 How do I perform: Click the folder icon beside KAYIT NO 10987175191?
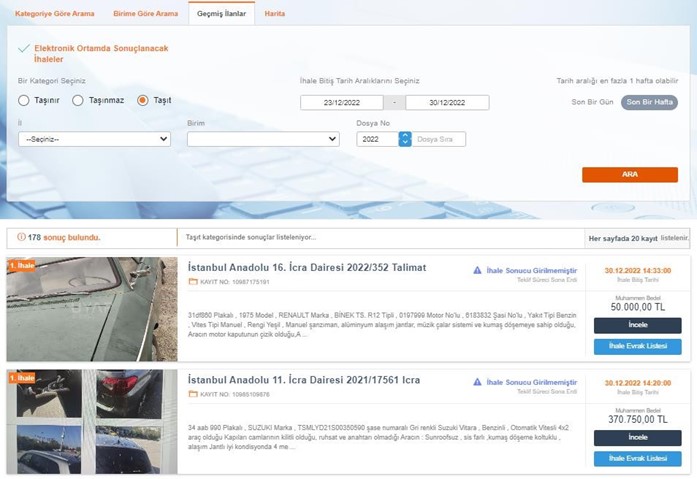coord(193,282)
